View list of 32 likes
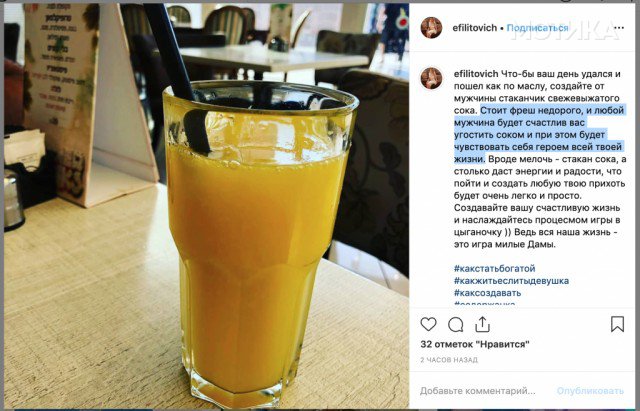The width and height of the screenshot is (640, 411). coord(475,344)
